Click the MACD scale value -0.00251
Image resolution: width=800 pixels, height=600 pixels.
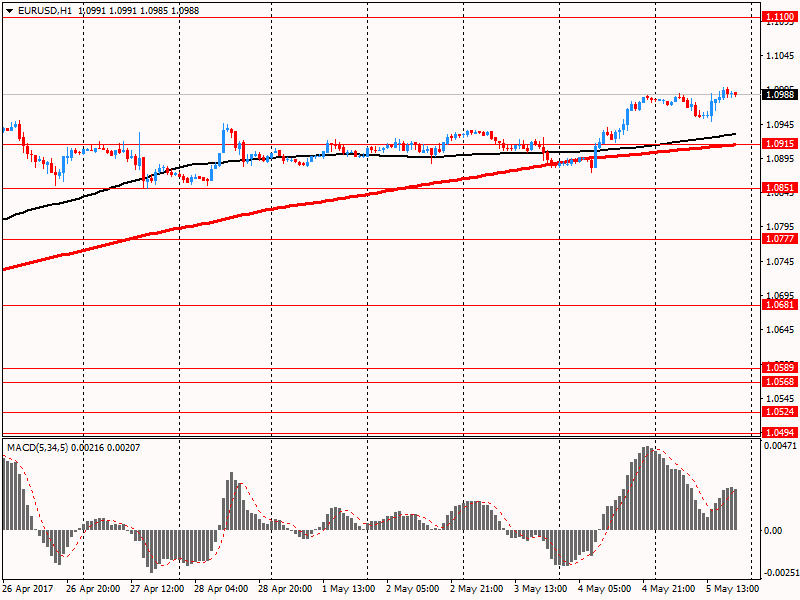(x=782, y=573)
